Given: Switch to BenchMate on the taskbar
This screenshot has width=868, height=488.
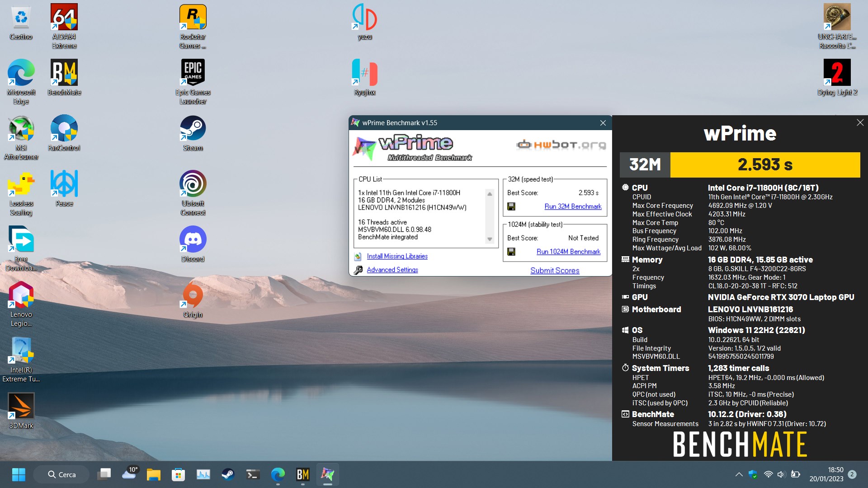Looking at the screenshot, I should coord(302,474).
